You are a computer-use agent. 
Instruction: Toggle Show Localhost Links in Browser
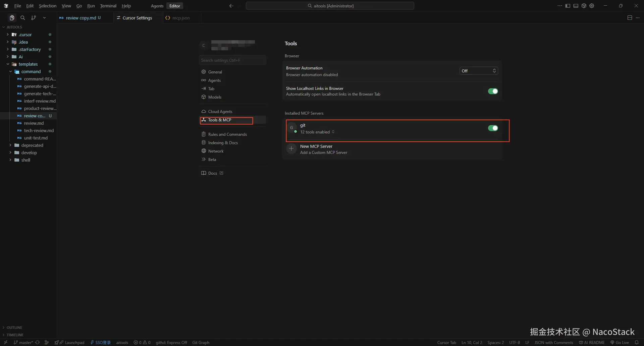pos(493,91)
